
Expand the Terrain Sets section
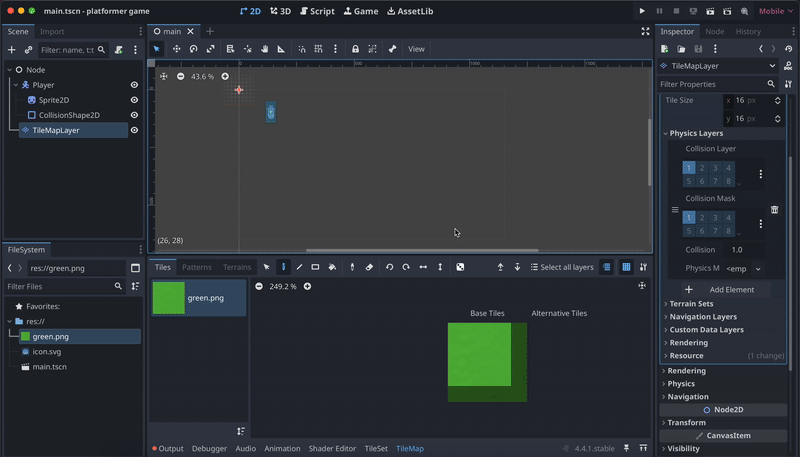(692, 303)
